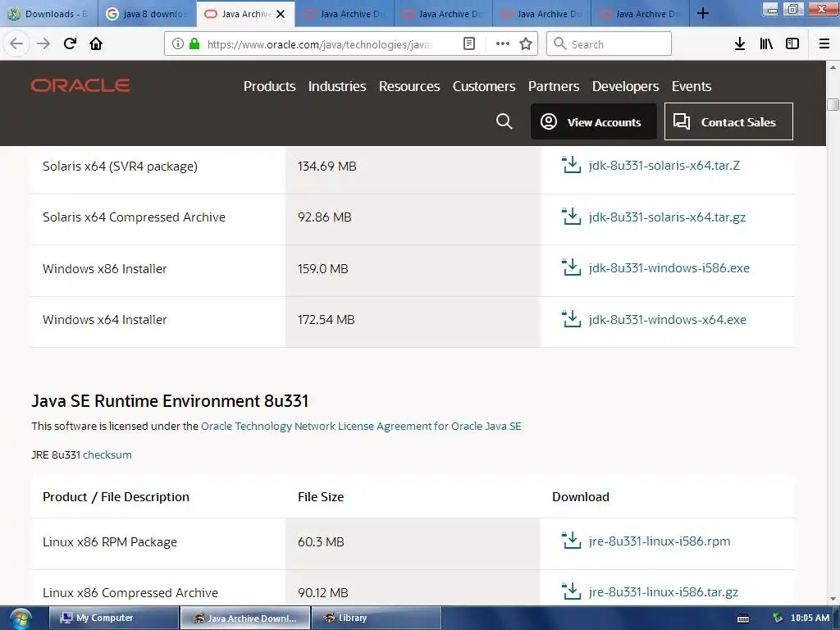Open My Computer from the taskbar
Image resolution: width=840 pixels, height=630 pixels.
click(x=113, y=618)
